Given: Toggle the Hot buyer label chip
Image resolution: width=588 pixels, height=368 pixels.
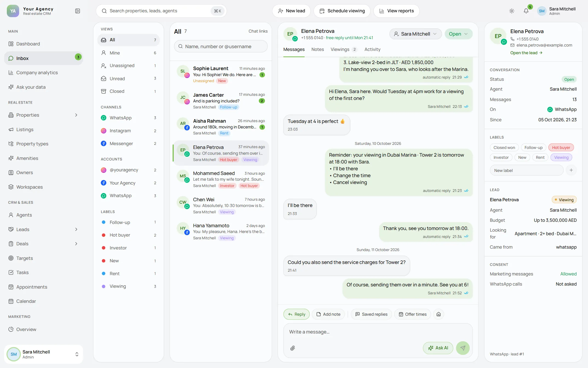Looking at the screenshot, I should click(x=561, y=148).
